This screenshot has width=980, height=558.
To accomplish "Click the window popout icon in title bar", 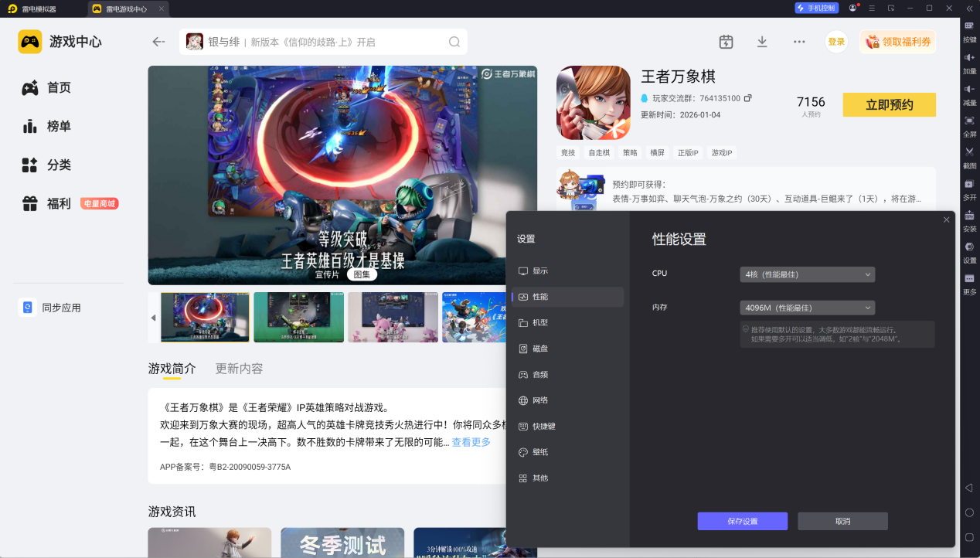I will pyautogui.click(x=891, y=8).
